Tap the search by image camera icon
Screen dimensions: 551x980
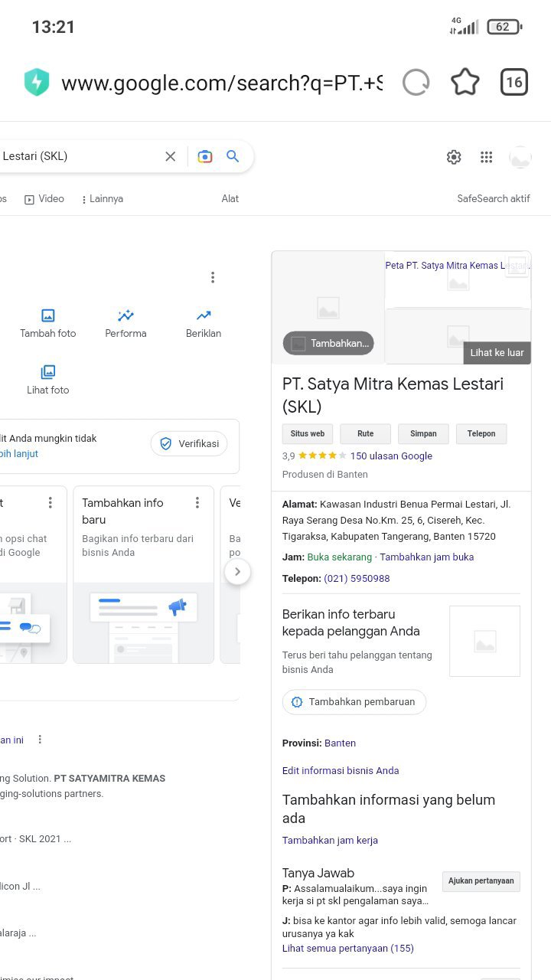204,156
